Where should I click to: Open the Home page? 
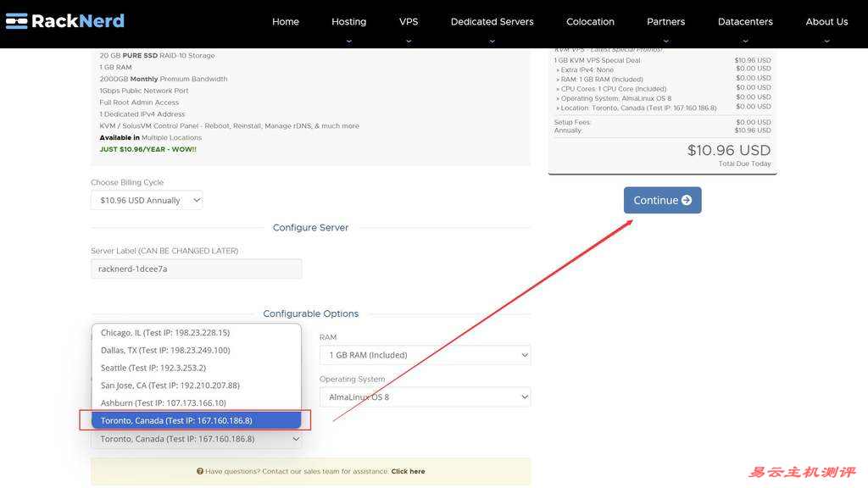(286, 21)
